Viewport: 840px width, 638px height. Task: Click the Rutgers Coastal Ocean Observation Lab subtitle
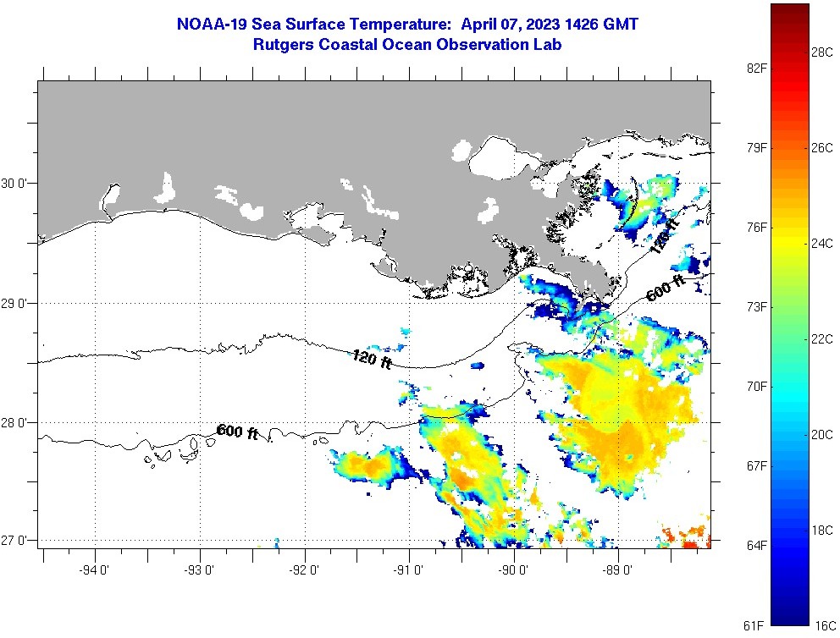[x=407, y=44]
